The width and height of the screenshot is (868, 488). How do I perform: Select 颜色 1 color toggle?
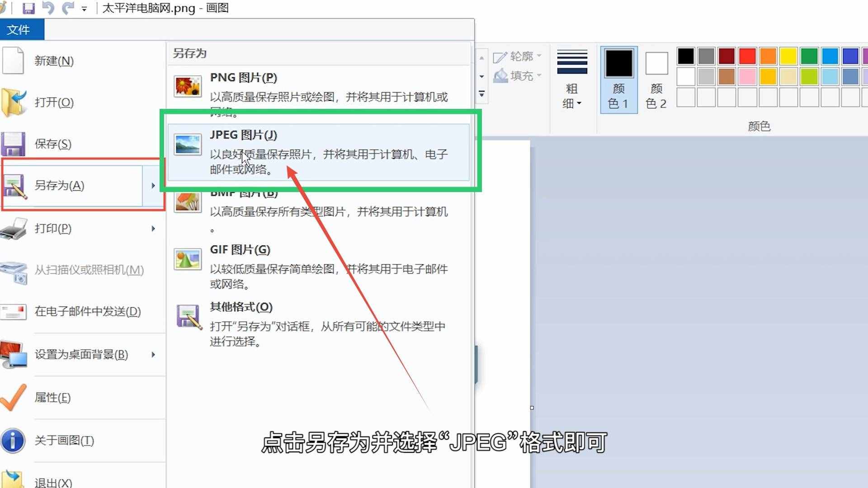(x=618, y=80)
